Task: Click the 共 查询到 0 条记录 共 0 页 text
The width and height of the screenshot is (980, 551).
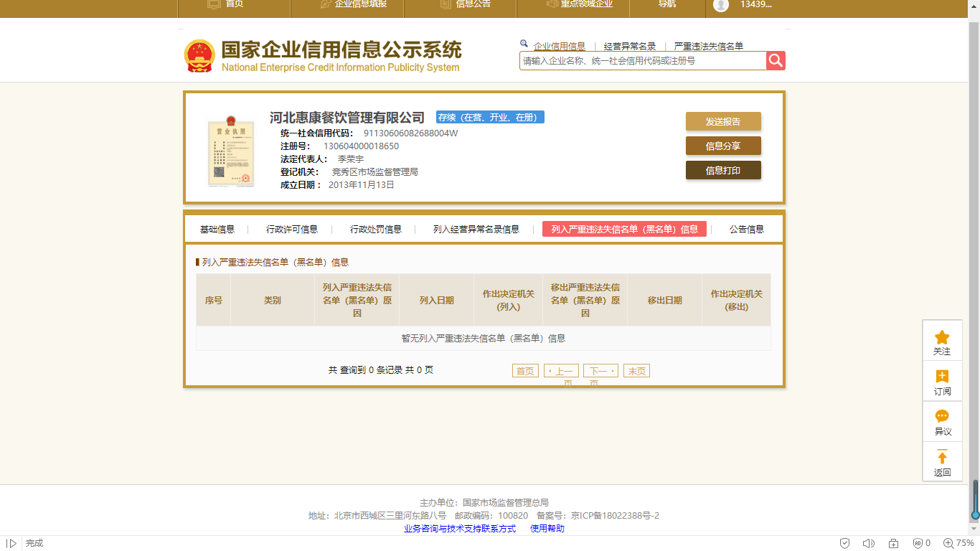Action: point(381,371)
